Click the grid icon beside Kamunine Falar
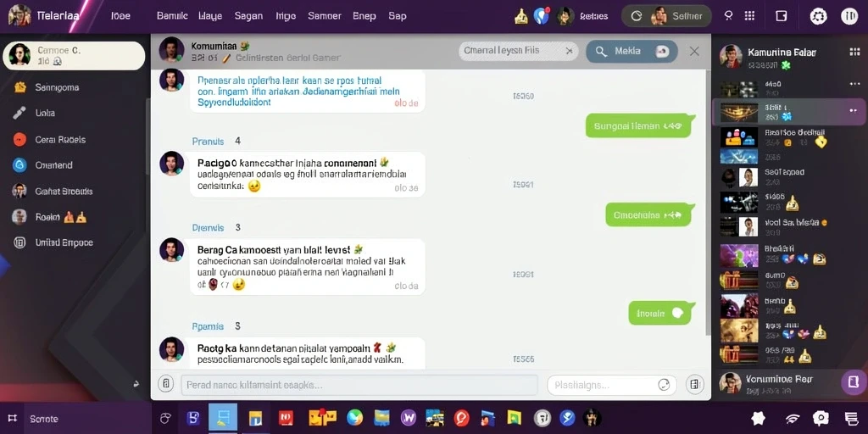 pos(854,52)
